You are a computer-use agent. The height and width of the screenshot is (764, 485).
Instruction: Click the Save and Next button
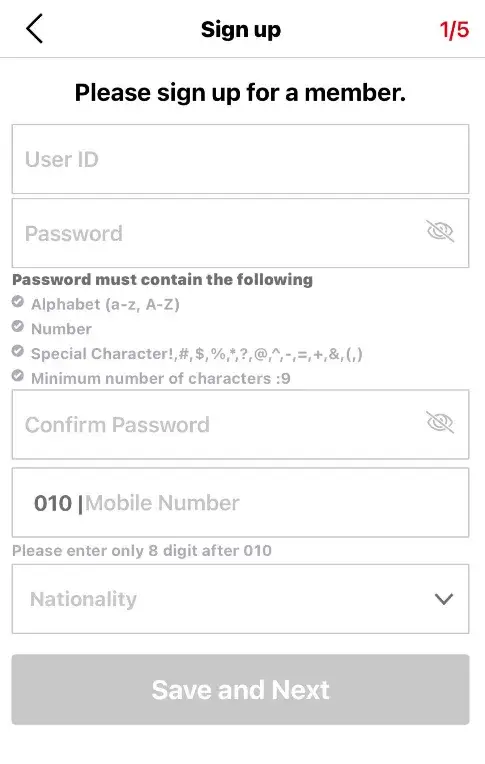pos(240,689)
